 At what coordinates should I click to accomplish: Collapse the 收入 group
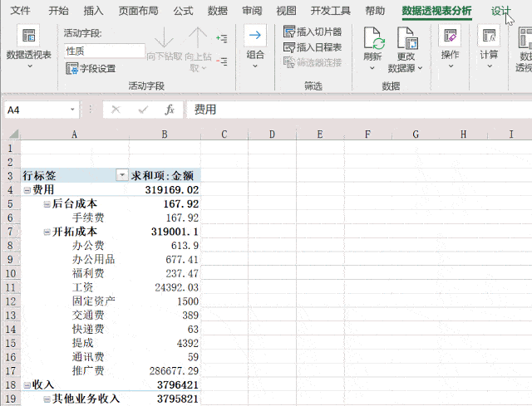tap(27, 385)
